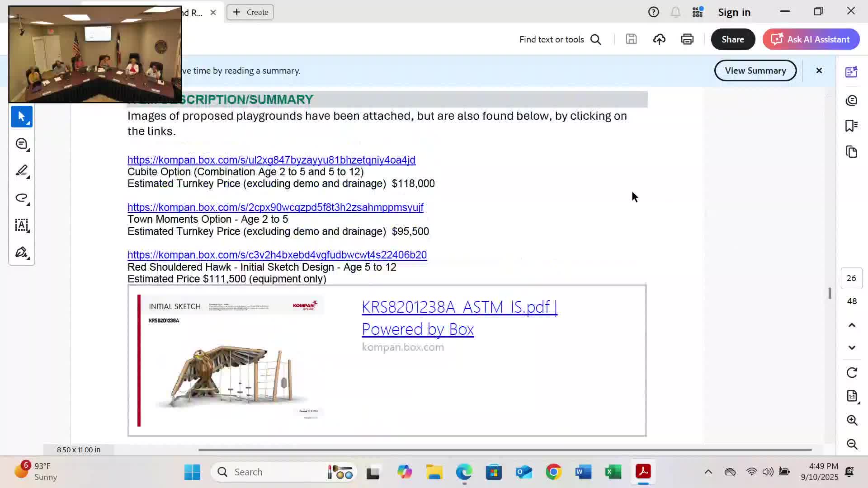Choose the freehand draw loop tool

[21, 198]
